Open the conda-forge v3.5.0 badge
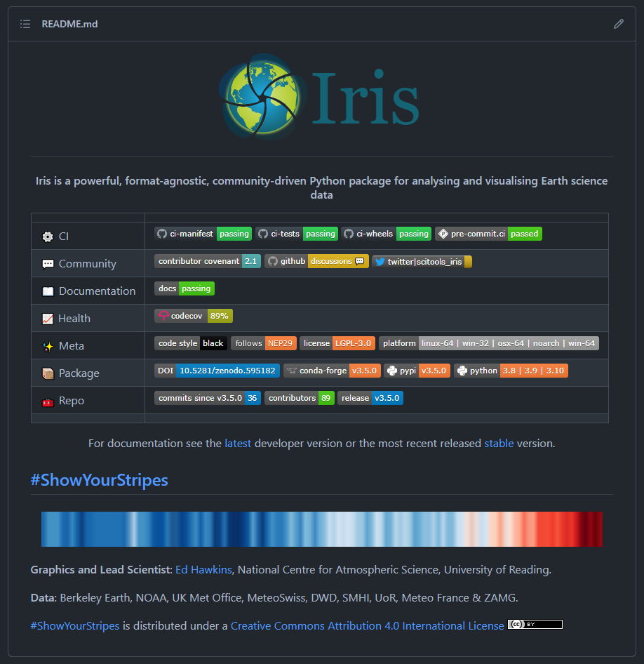This screenshot has width=644, height=664. click(332, 371)
